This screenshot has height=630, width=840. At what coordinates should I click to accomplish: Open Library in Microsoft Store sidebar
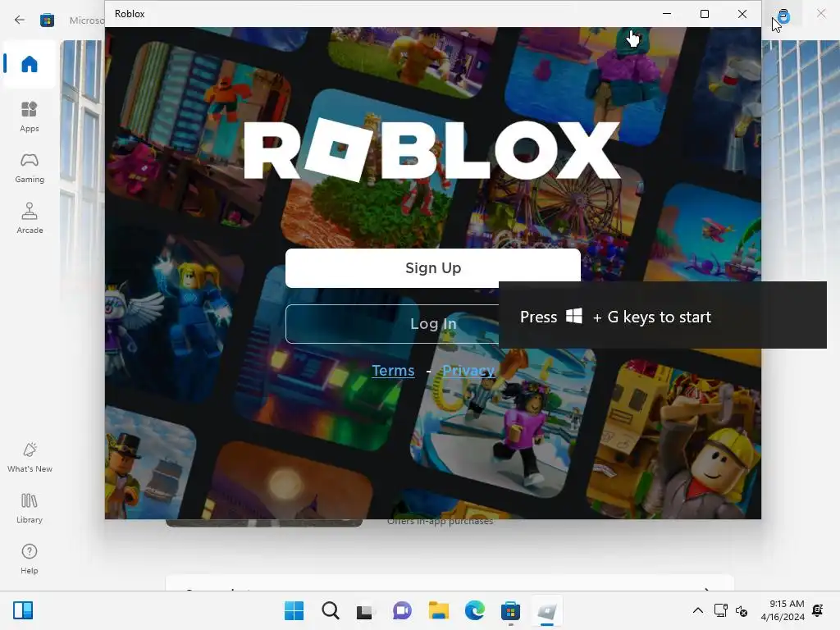pos(30,509)
